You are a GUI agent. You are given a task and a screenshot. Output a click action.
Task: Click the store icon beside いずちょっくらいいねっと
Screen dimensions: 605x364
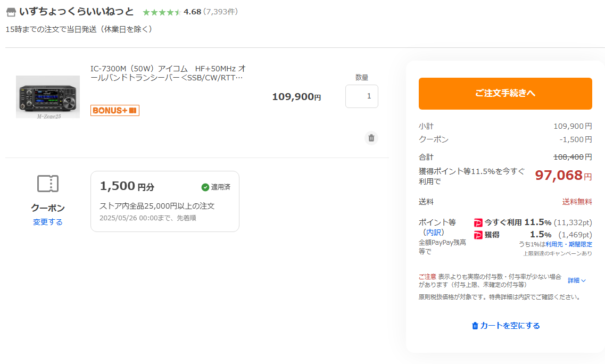[x=11, y=12]
